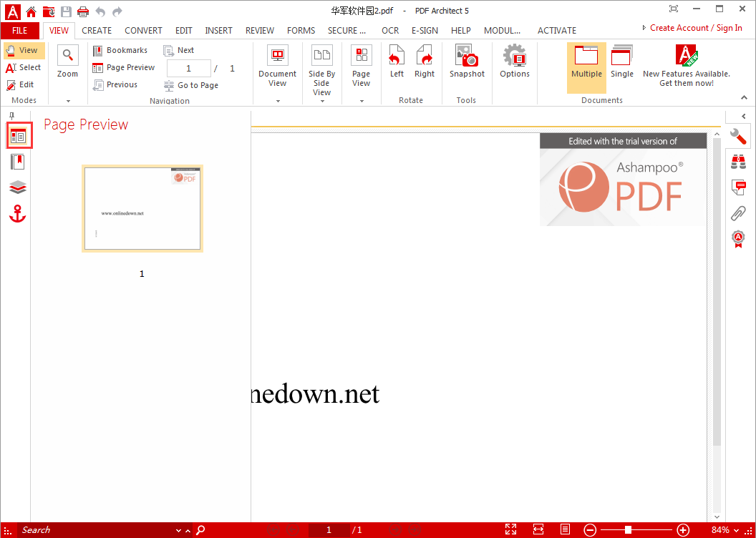Click the Print icon in quick access bar

coord(83,11)
